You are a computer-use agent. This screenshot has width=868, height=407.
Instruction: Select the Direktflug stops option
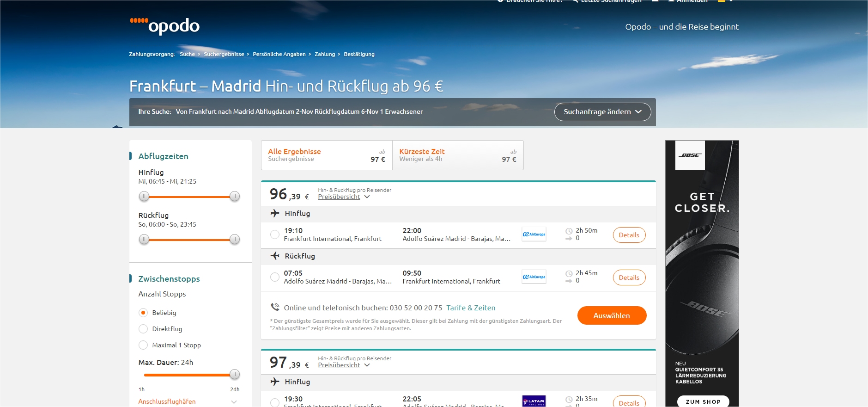(x=143, y=329)
